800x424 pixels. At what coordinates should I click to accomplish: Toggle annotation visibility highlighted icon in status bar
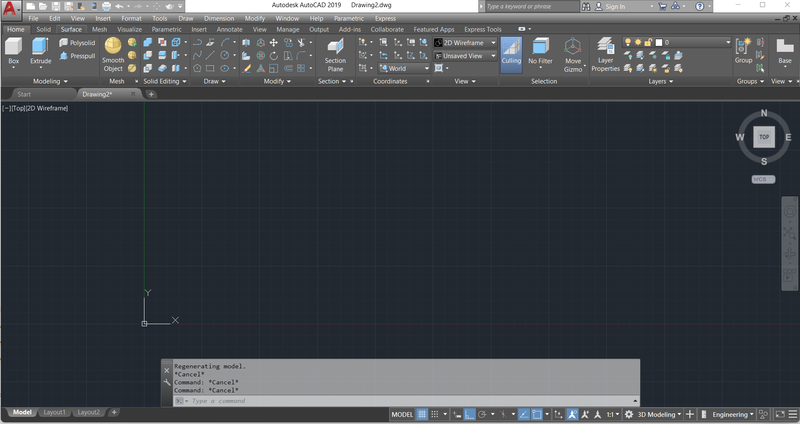pos(572,414)
